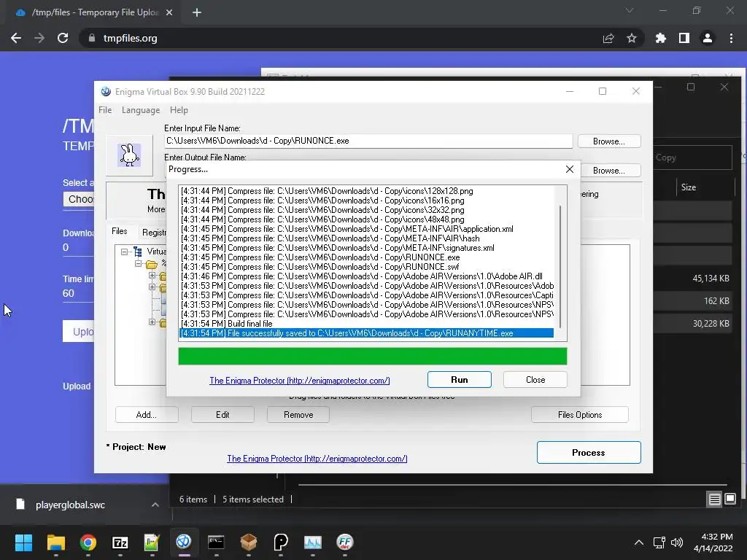This screenshot has width=747, height=560.
Task: Go back in Chrome browser
Action: (16, 38)
